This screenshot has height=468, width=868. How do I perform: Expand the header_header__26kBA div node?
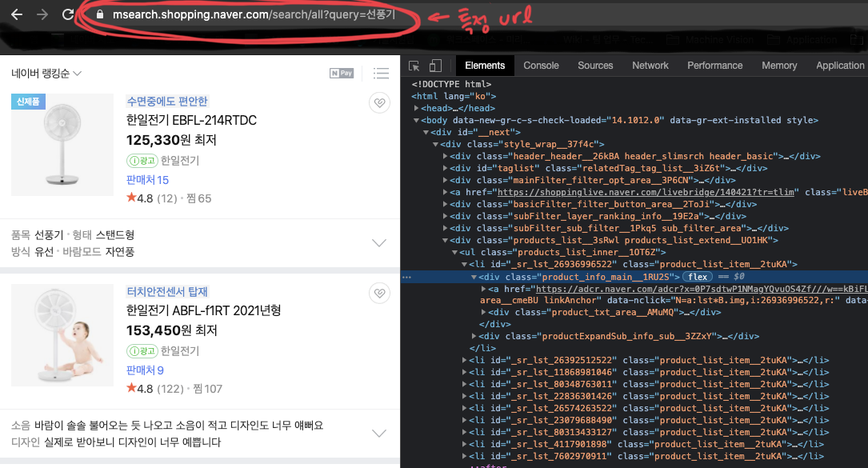click(x=445, y=156)
